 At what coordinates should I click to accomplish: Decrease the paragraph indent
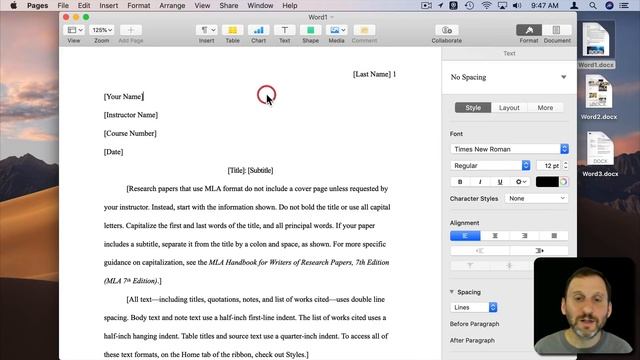(480, 251)
